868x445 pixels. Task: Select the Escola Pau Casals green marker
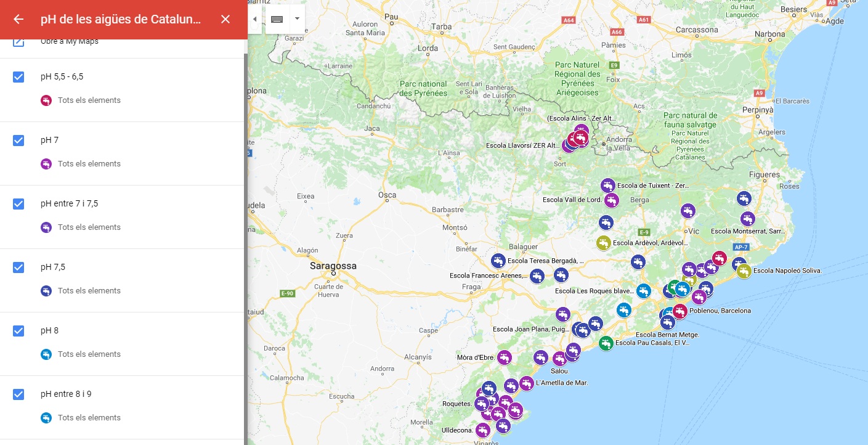[606, 343]
